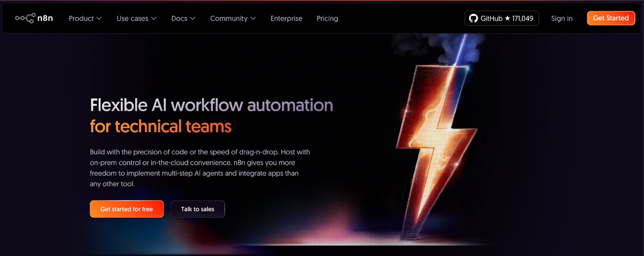Click the "for technical teams" orange heading
This screenshot has width=644, height=256.
pos(161,127)
